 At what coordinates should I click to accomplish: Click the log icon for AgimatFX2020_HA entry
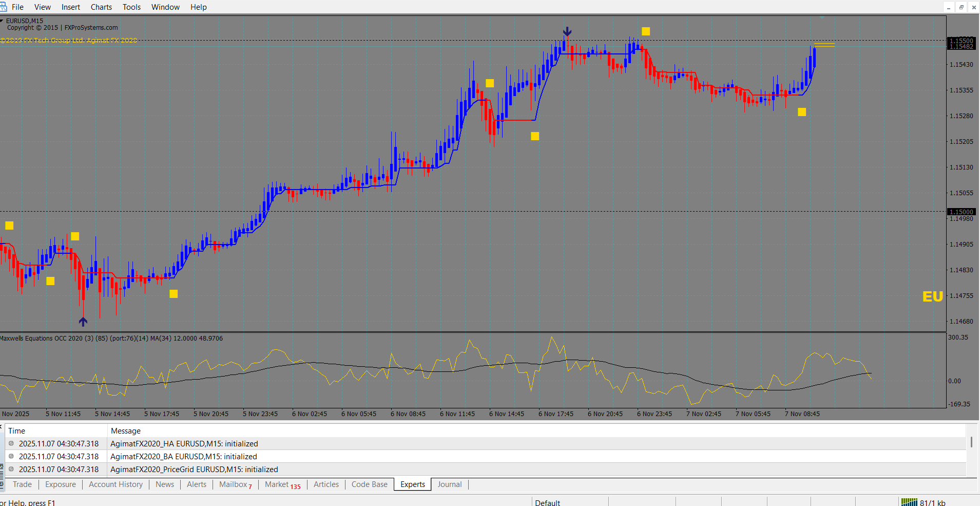click(11, 443)
